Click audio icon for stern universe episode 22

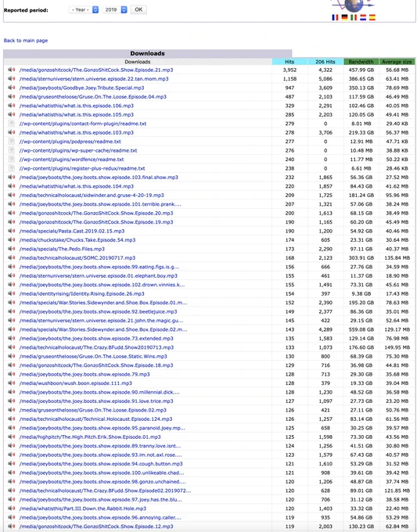[x=12, y=78]
